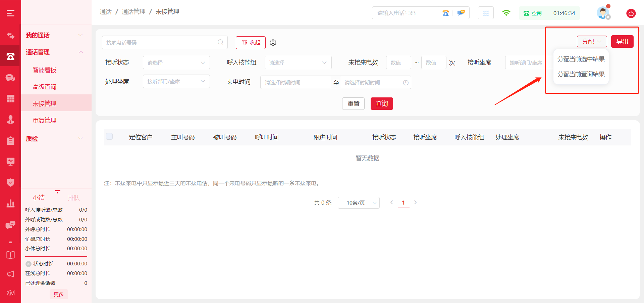Open the 接听状态 dropdown

tap(176, 62)
